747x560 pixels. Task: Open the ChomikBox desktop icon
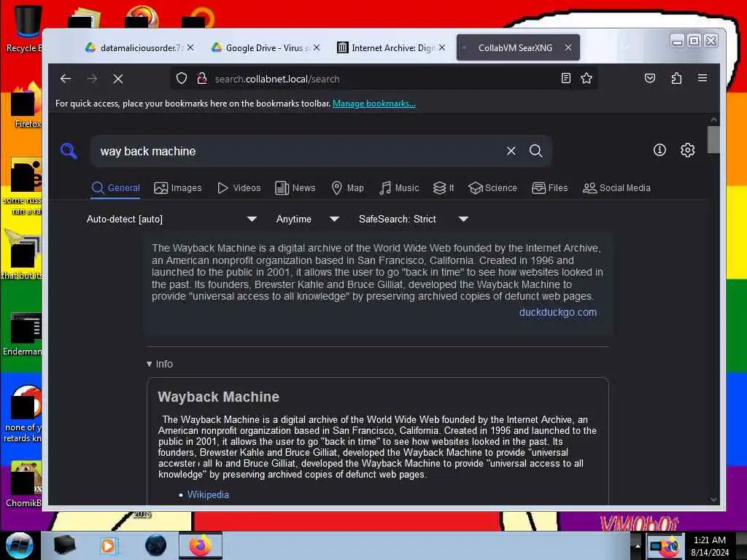[24, 483]
